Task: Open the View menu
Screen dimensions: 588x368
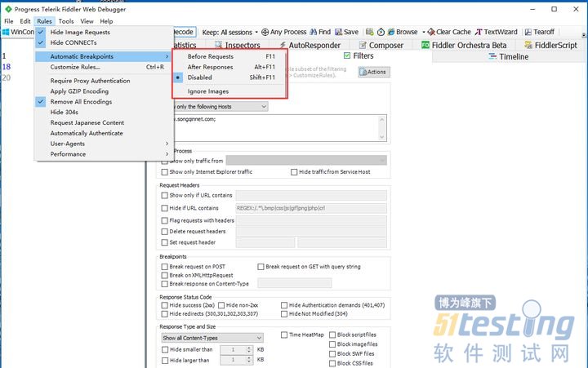Action: point(87,21)
